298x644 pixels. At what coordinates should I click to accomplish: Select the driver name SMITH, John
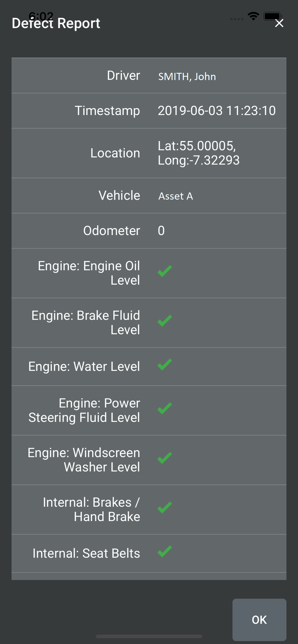[x=187, y=77]
